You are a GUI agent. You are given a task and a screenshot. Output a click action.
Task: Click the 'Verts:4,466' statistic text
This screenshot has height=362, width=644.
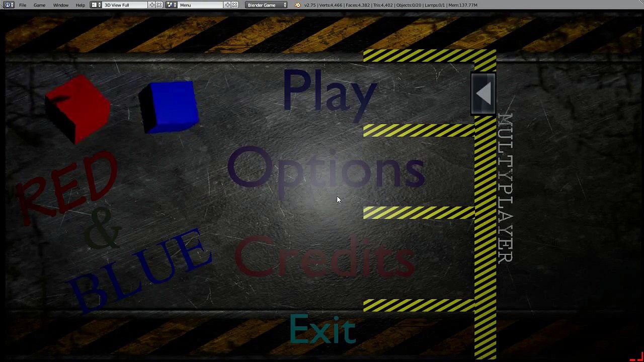click(x=330, y=5)
